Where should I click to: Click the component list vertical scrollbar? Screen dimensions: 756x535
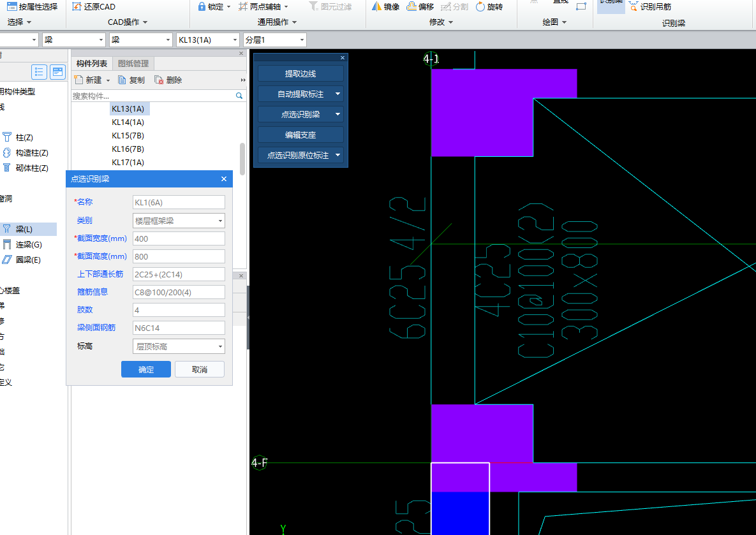[242, 159]
